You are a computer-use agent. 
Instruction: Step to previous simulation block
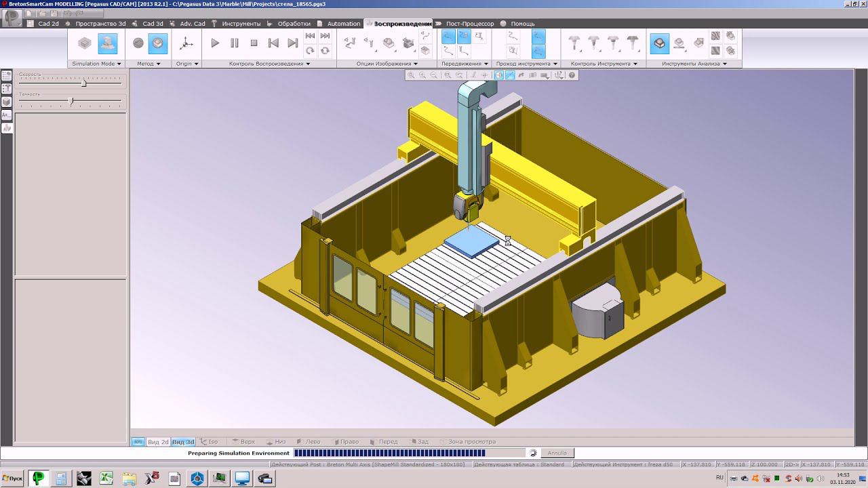point(273,43)
